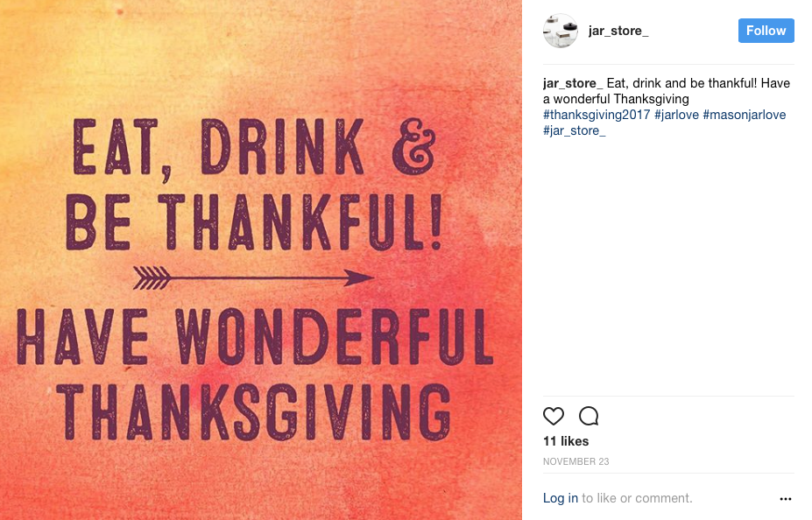
Task: Open the #thanksgiving2017 hashtag
Action: pos(597,115)
